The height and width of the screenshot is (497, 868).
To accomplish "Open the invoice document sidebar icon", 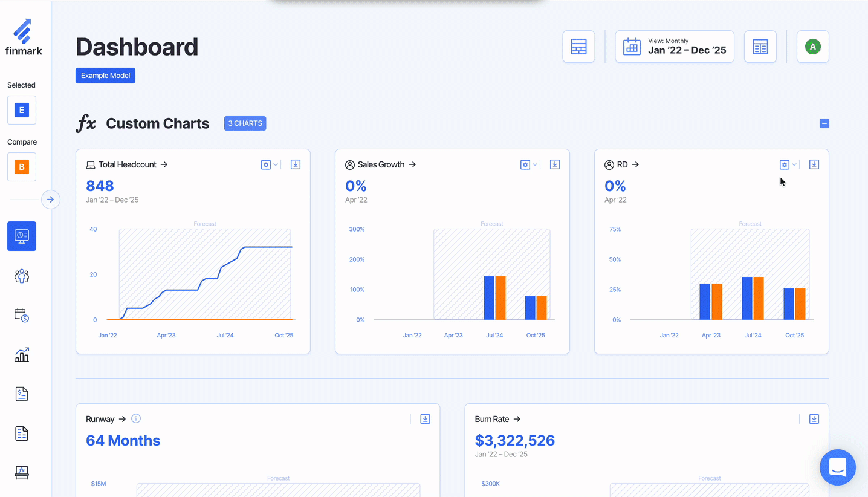I will click(22, 394).
